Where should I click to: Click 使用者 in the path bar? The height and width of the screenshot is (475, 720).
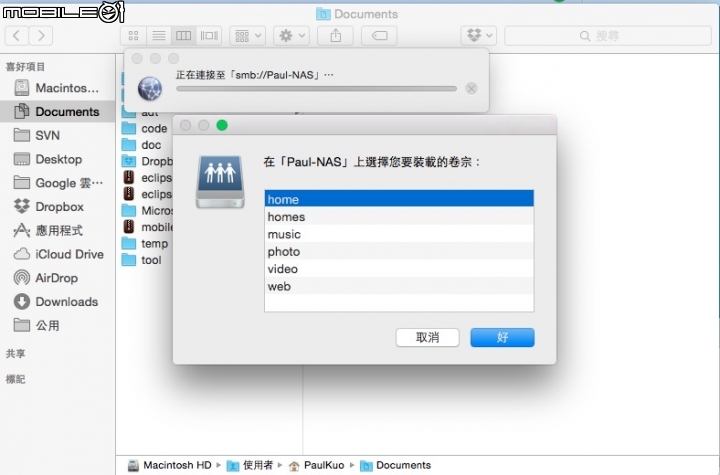[250, 465]
